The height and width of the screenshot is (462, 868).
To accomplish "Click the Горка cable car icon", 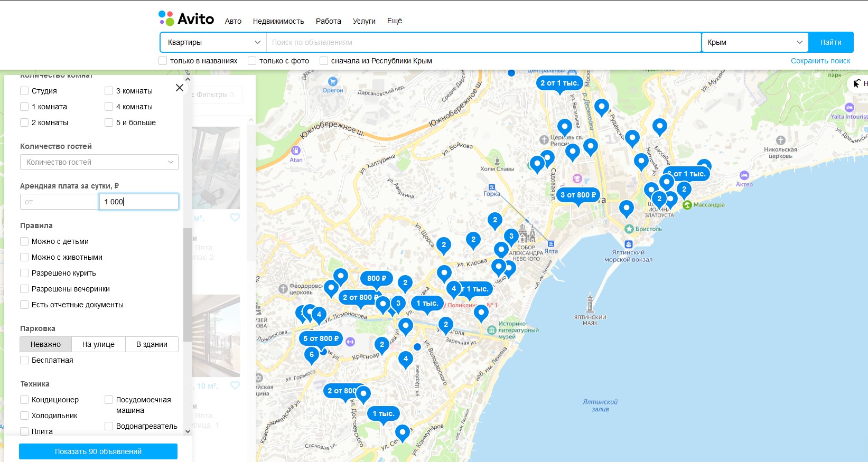I will click(x=492, y=187).
